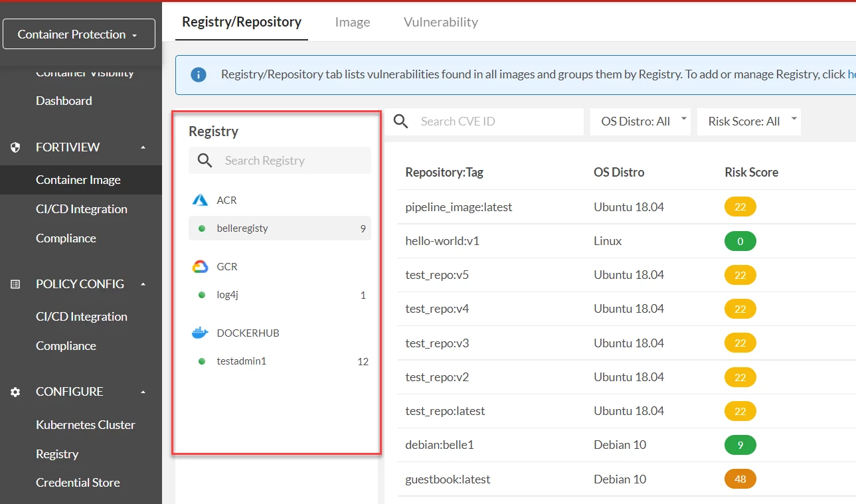Image resolution: width=856 pixels, height=504 pixels.
Task: Click the ACR registry group label
Action: coord(226,201)
